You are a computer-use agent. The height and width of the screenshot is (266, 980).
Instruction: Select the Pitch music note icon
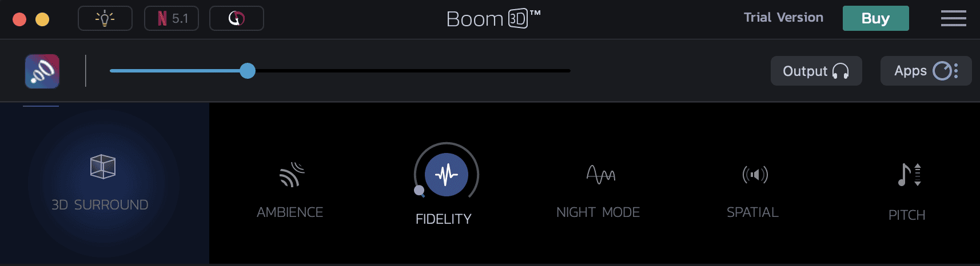909,175
